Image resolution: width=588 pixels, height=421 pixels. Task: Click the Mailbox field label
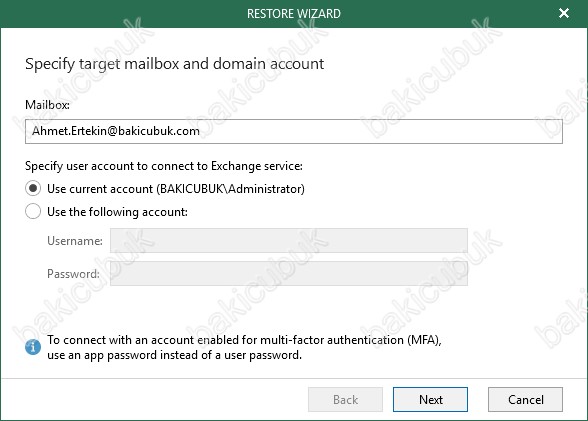point(47,105)
